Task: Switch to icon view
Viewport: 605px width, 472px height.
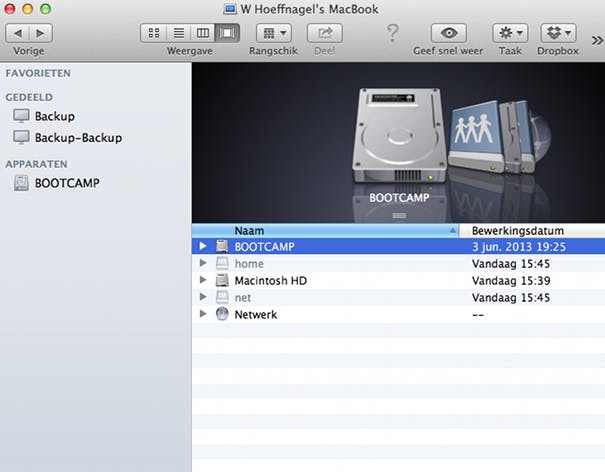Action: (x=154, y=33)
